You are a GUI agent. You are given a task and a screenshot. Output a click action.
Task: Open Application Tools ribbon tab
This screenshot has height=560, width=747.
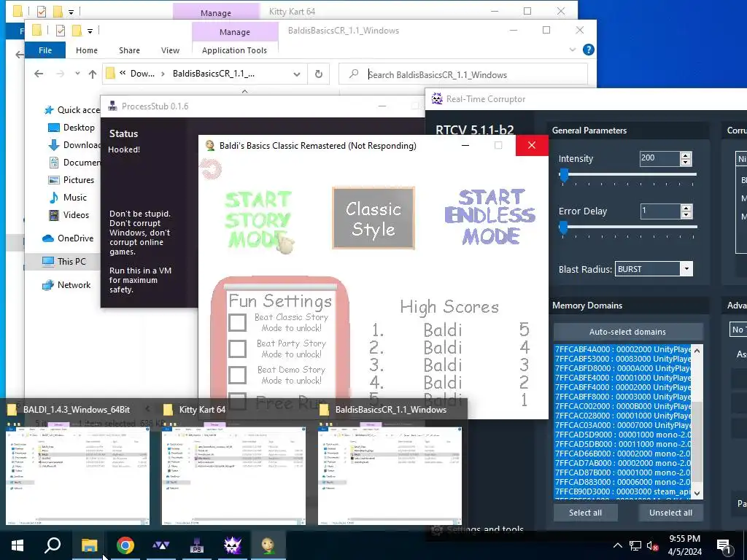pyautogui.click(x=234, y=50)
